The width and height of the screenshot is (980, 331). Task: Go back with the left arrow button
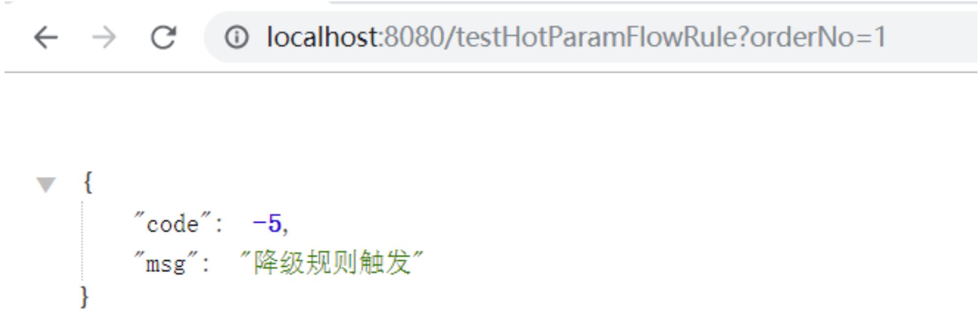(x=46, y=37)
